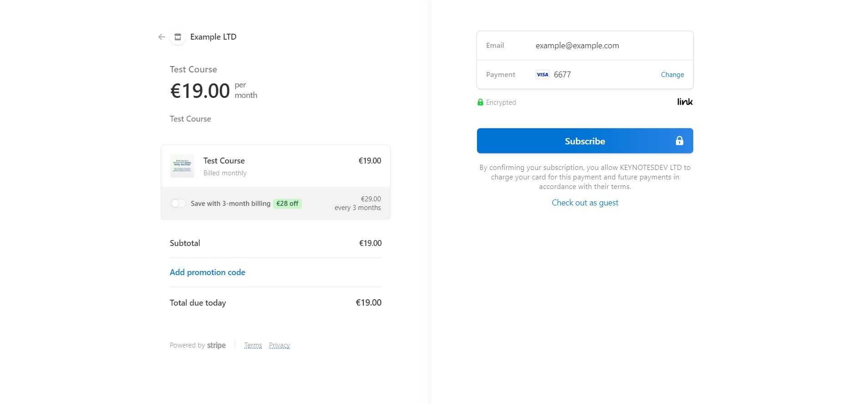This screenshot has height=404, width=868.
Task: Click the Stripe logo
Action: (x=216, y=345)
